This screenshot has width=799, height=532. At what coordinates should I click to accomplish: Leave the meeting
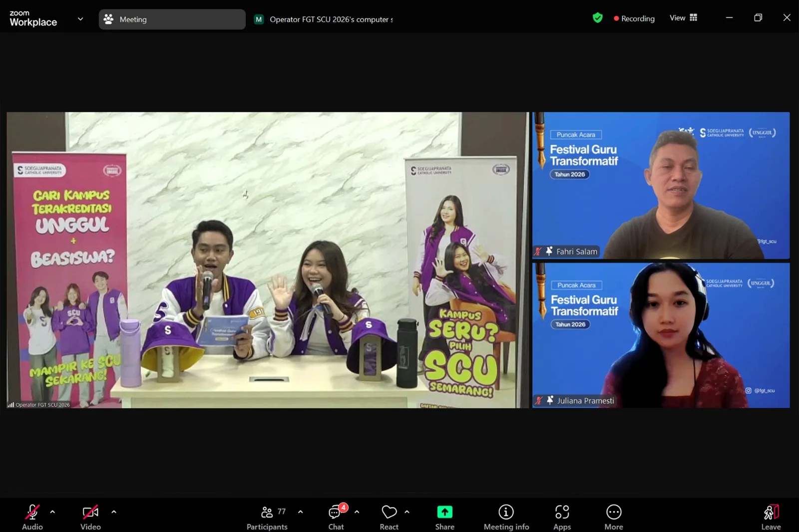point(771,517)
